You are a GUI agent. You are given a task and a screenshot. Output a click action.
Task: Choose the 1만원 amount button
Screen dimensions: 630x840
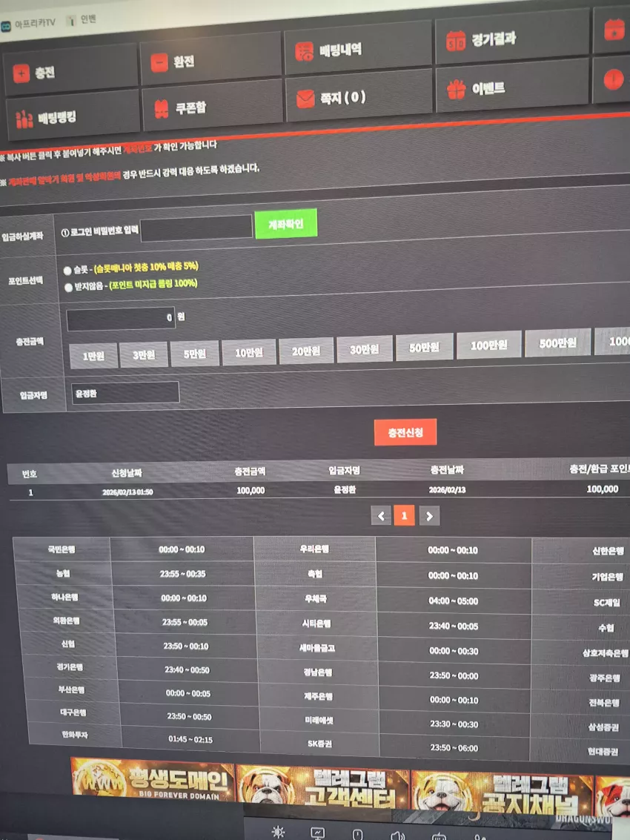coord(93,356)
